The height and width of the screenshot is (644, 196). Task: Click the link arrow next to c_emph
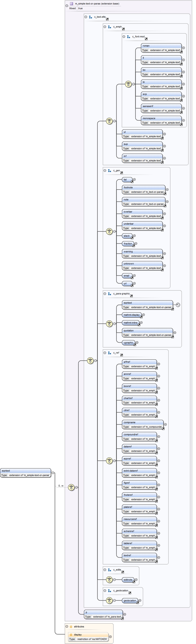123,29
